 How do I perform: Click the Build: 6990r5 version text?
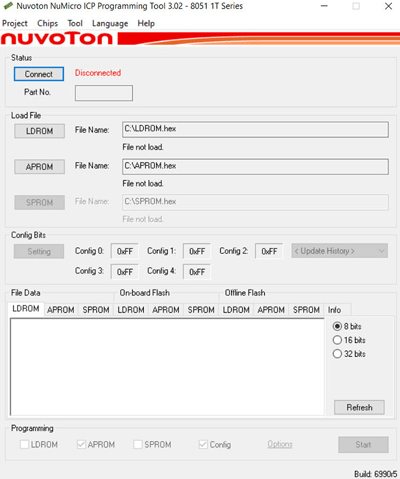click(x=375, y=474)
